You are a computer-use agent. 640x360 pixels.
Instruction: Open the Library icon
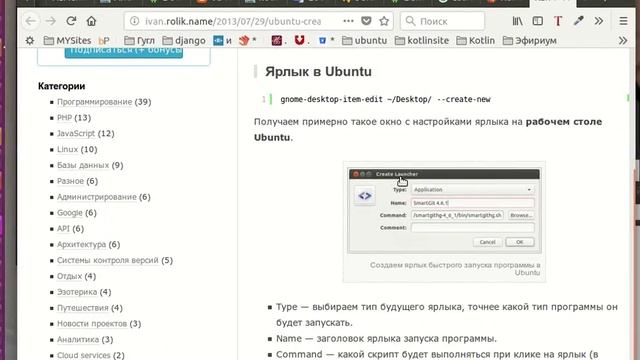(x=518, y=21)
